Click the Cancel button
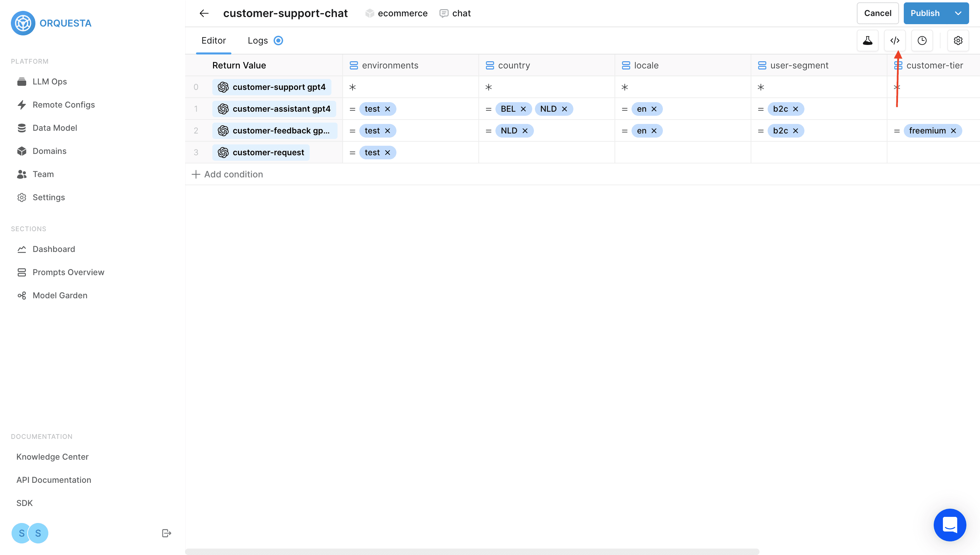The image size is (980, 555). (x=877, y=13)
